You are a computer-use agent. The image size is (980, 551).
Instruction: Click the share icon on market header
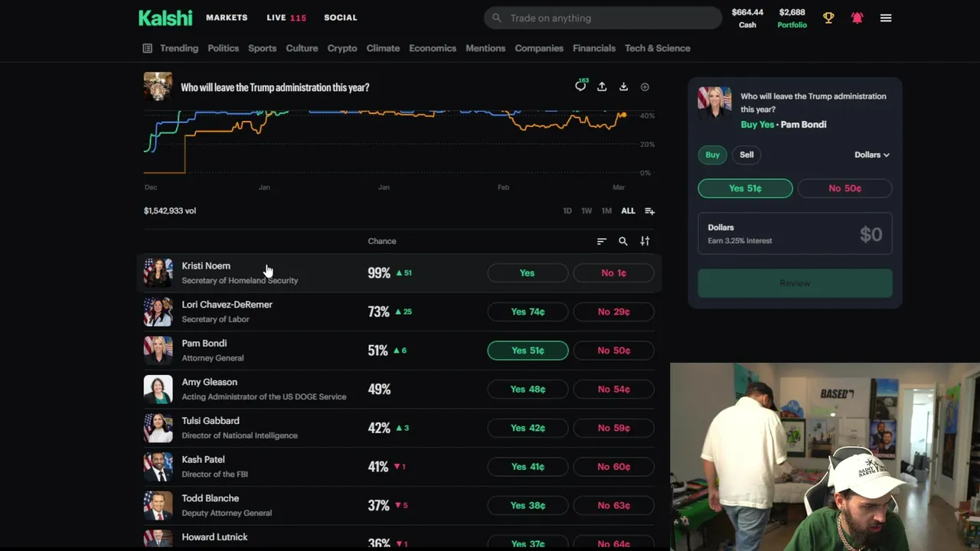(x=602, y=86)
